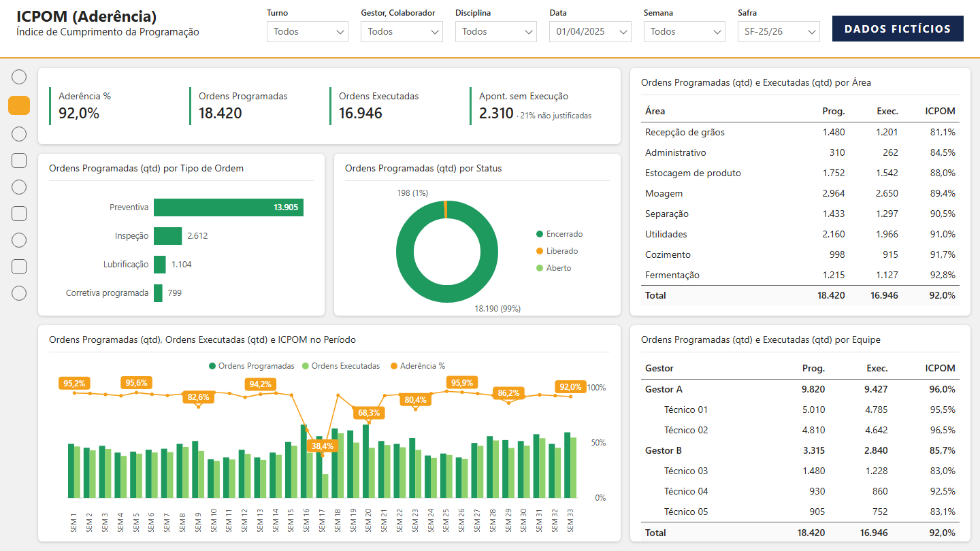Select the Técnico 02 row
This screenshot has width=980, height=551.
click(800, 431)
